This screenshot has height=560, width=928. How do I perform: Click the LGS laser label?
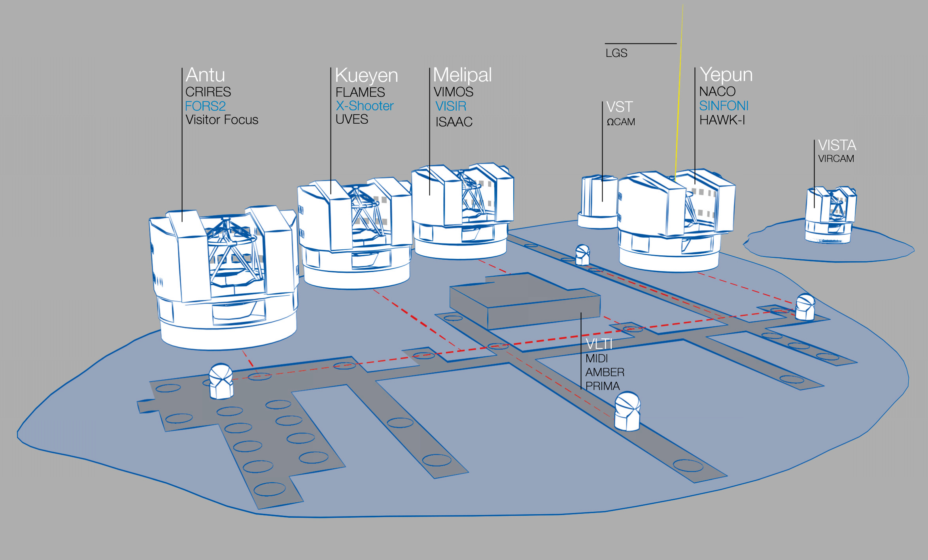[x=616, y=53]
